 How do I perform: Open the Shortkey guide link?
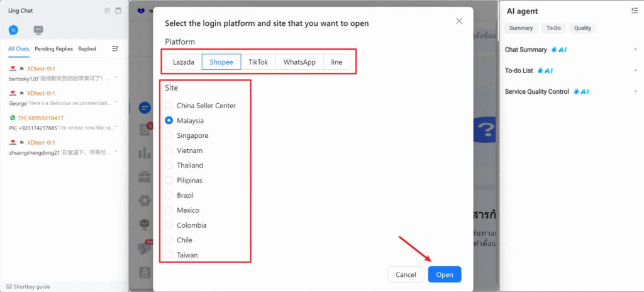click(x=31, y=287)
